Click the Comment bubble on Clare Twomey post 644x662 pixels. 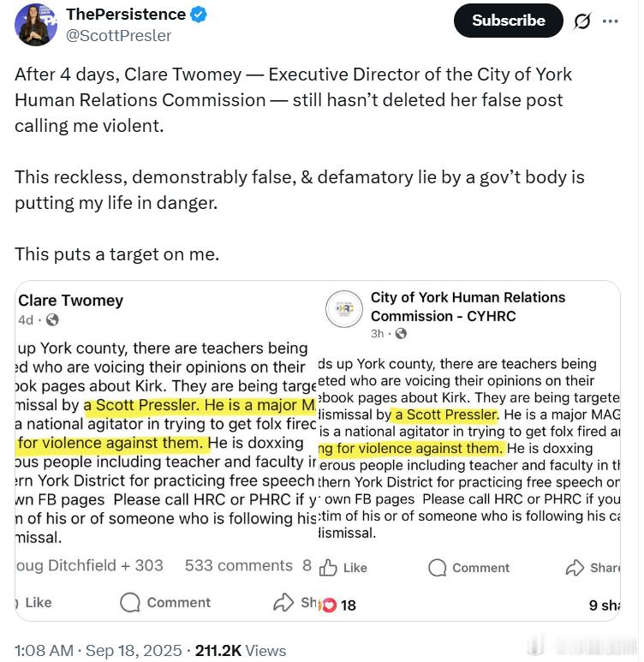click(129, 602)
